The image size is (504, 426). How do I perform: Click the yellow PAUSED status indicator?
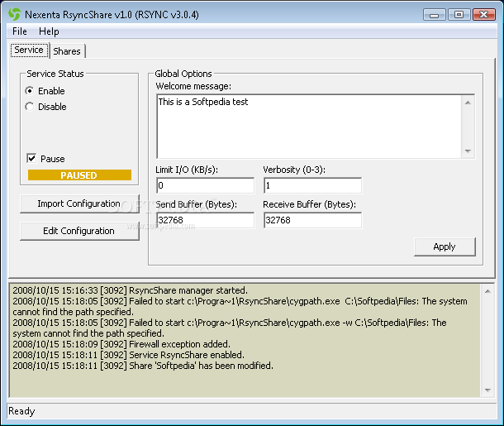tap(79, 175)
